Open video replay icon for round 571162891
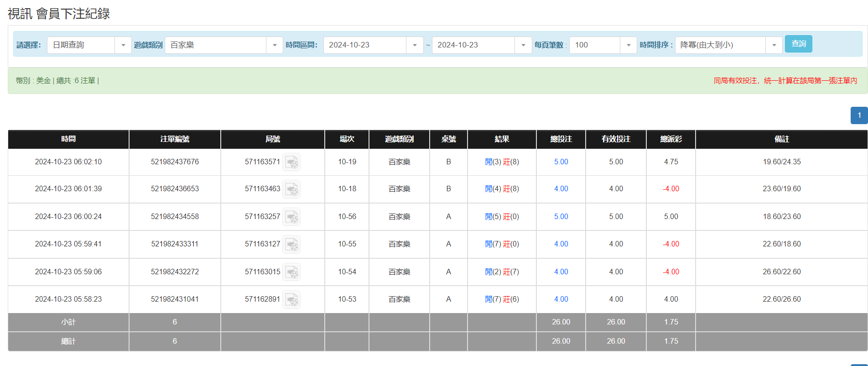The height and width of the screenshot is (366, 868). [x=291, y=299]
